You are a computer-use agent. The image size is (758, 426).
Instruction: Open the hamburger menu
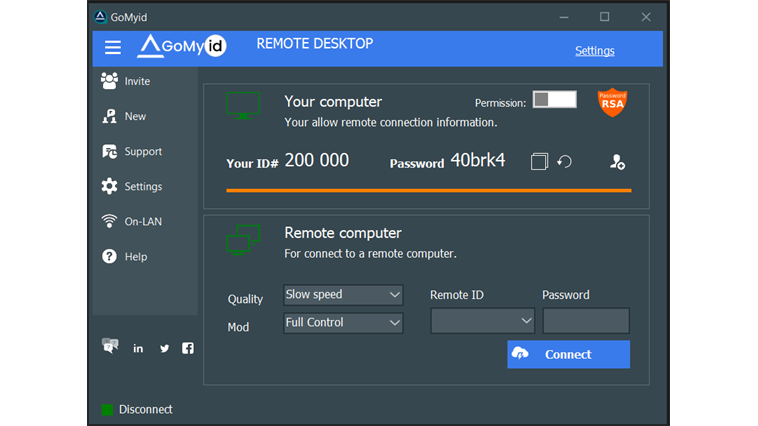click(113, 47)
